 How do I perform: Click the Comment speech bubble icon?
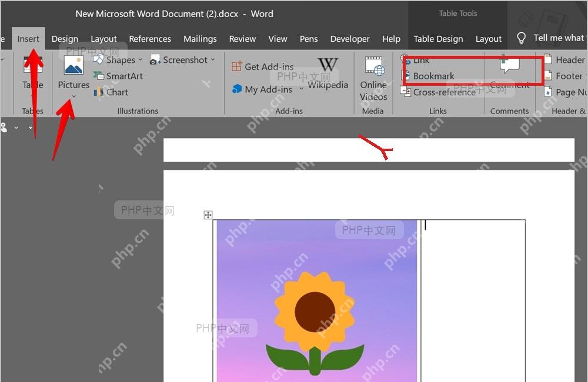tap(510, 65)
